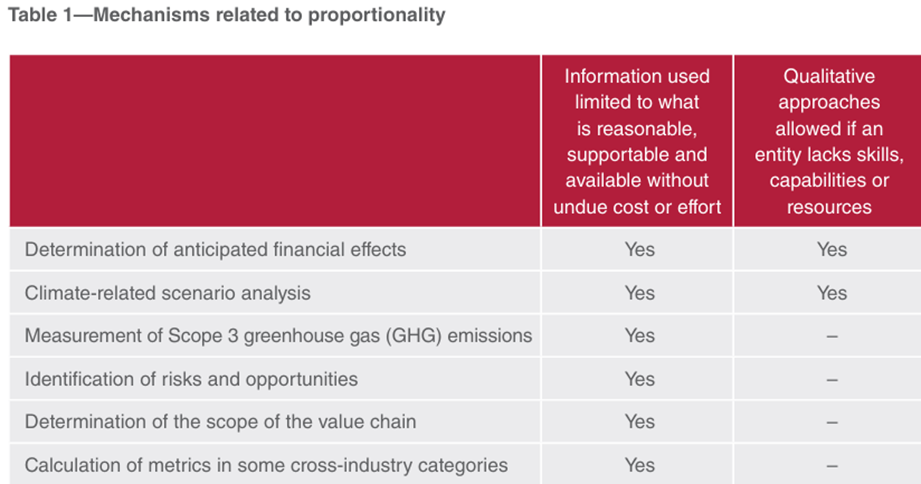
Task: Click 'Yes' in the Scope 3 emissions row
Action: point(638,336)
